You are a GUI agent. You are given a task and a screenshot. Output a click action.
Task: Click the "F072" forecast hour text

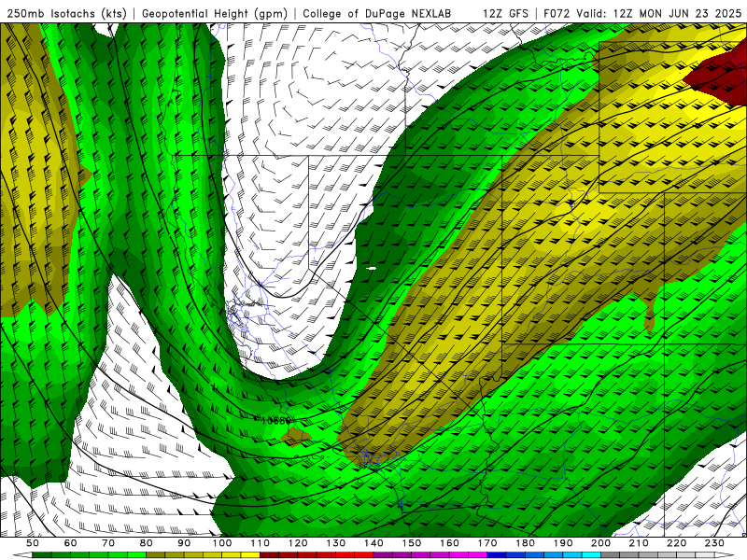pos(557,14)
